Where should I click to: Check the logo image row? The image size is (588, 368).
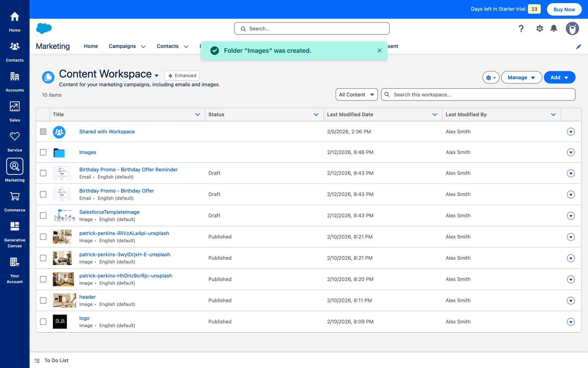point(43,322)
